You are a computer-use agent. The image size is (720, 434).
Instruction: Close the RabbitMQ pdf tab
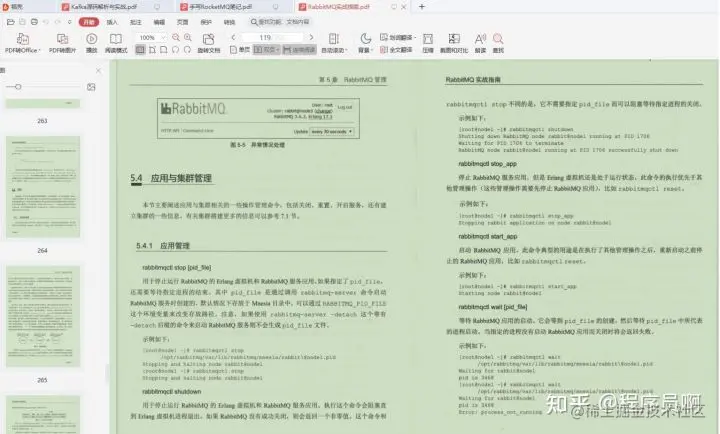point(404,7)
